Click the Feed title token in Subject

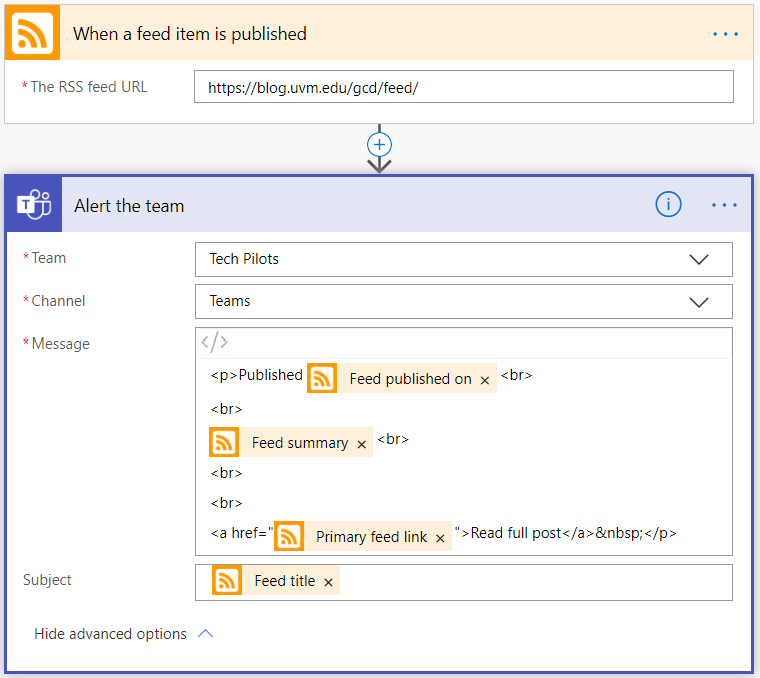tap(284, 581)
